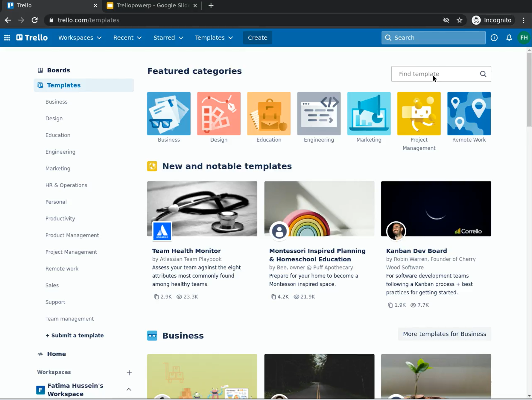
Task: Open a new browser tab
Action: (211, 5)
